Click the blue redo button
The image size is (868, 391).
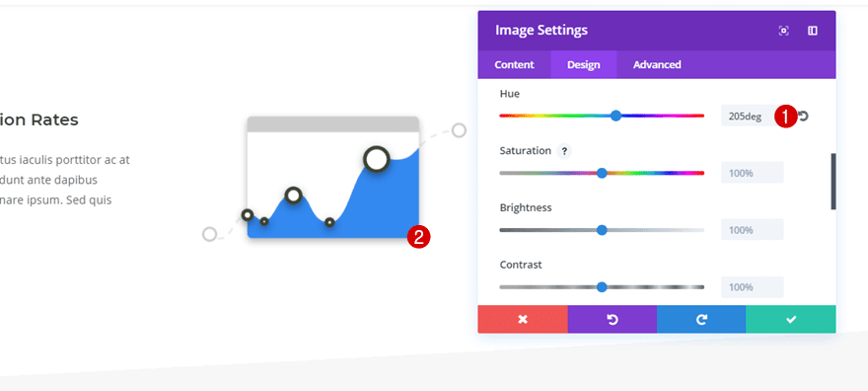(701, 319)
